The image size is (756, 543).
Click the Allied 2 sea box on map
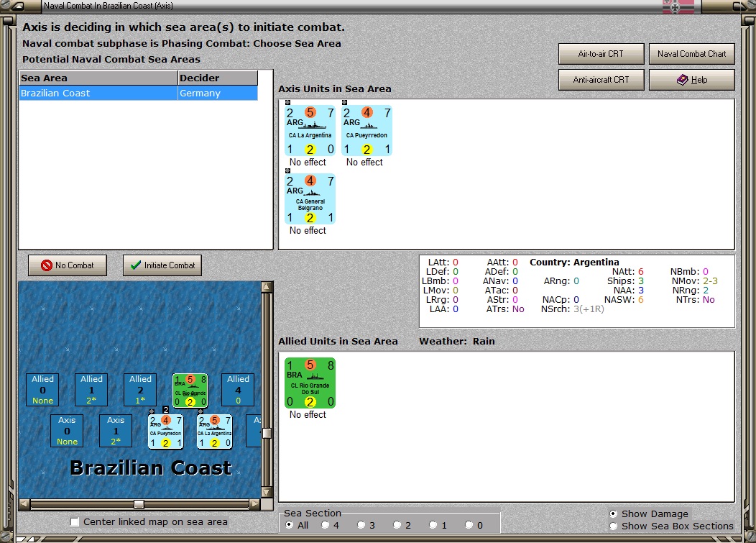(140, 390)
